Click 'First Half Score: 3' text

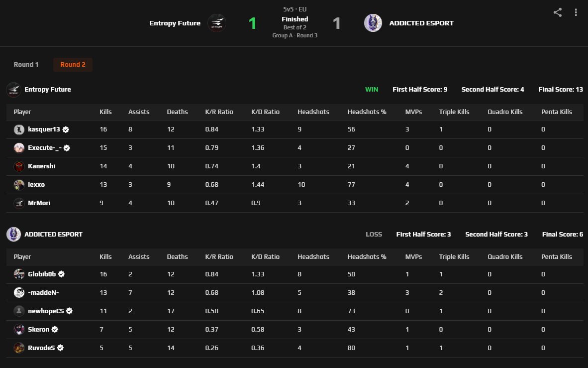click(x=423, y=235)
